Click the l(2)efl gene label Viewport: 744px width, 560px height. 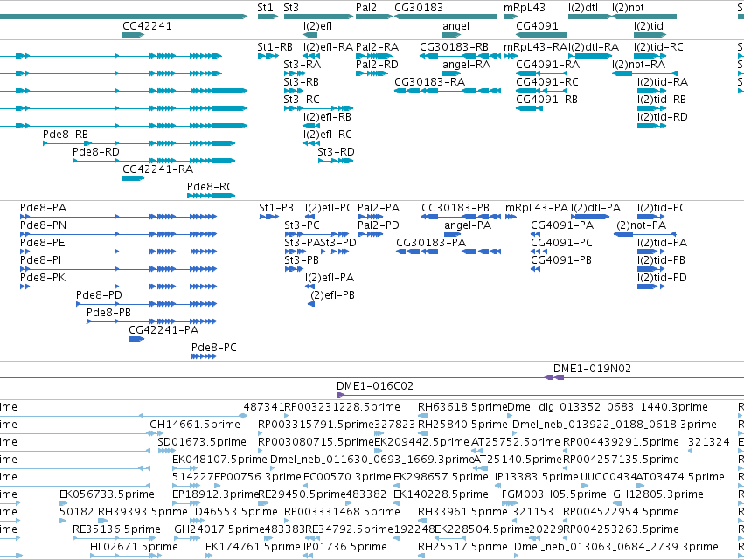[x=317, y=26]
